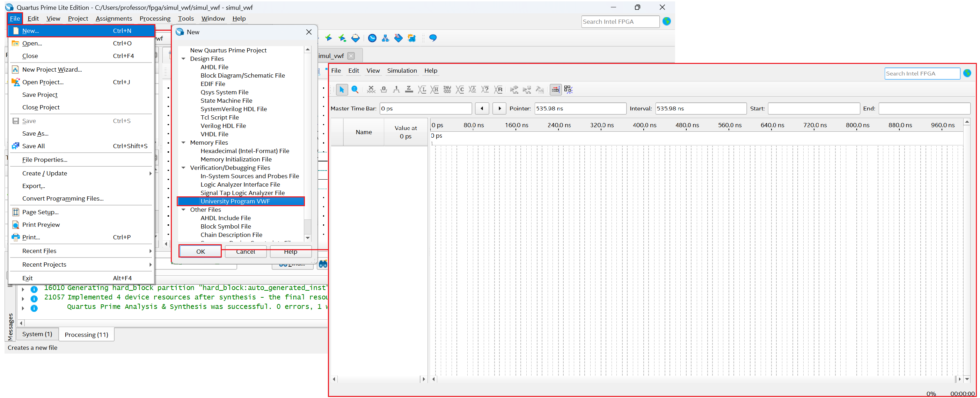The width and height of the screenshot is (980, 398).
Task: Toggle the Selection arrow tool
Action: tap(341, 89)
